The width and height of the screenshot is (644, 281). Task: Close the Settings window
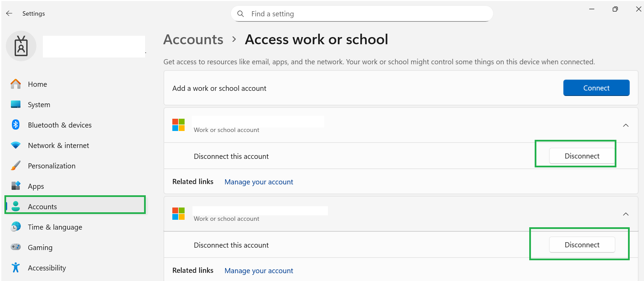[x=639, y=9]
